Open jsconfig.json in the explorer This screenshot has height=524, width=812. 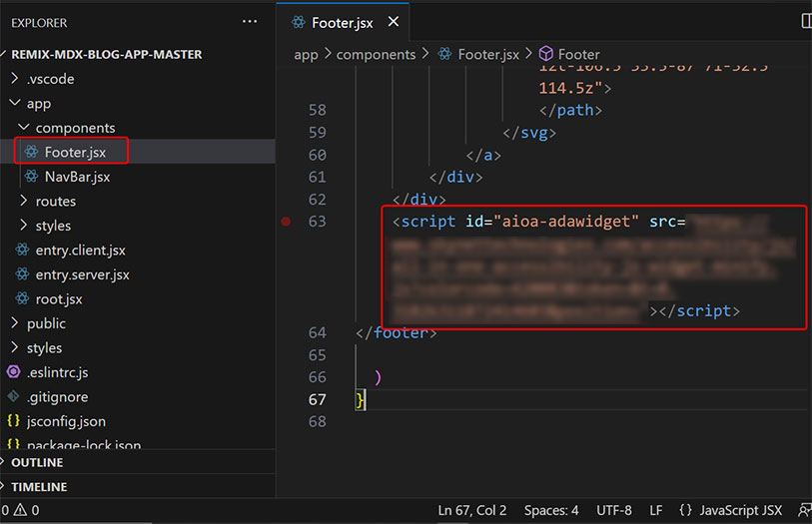tap(66, 421)
